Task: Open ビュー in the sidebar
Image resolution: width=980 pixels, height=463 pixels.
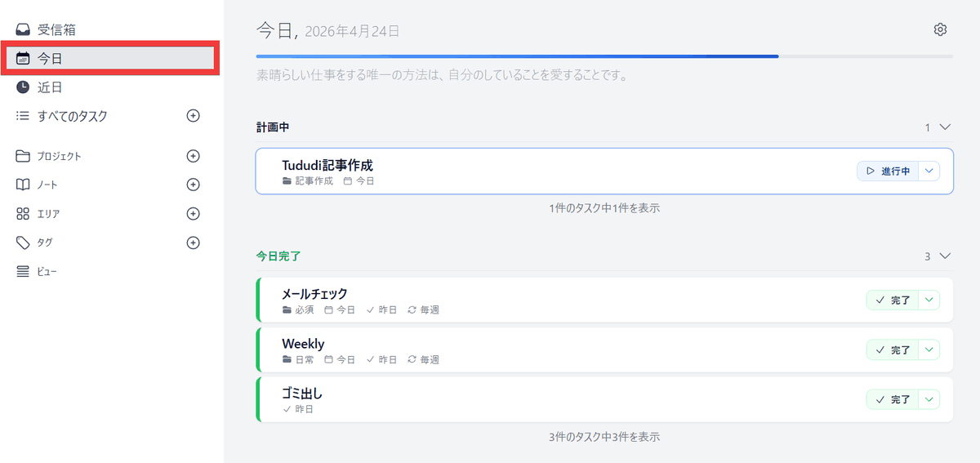Action: click(x=47, y=272)
